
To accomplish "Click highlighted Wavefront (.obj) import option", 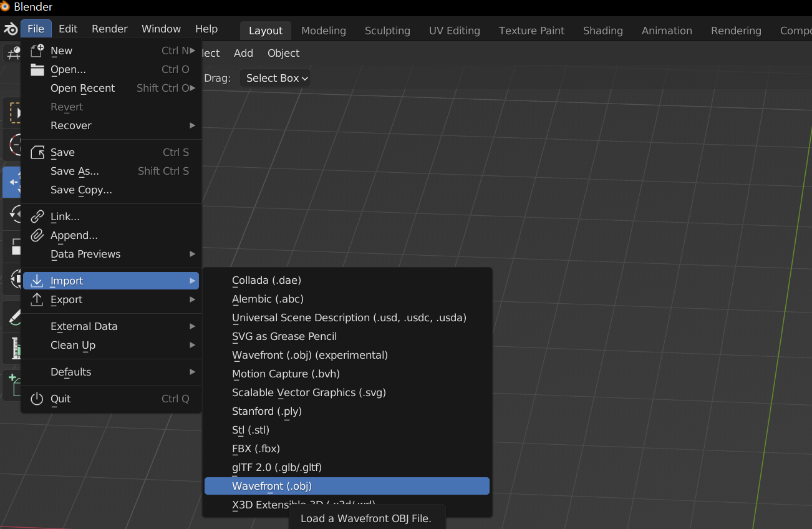I will point(347,486).
